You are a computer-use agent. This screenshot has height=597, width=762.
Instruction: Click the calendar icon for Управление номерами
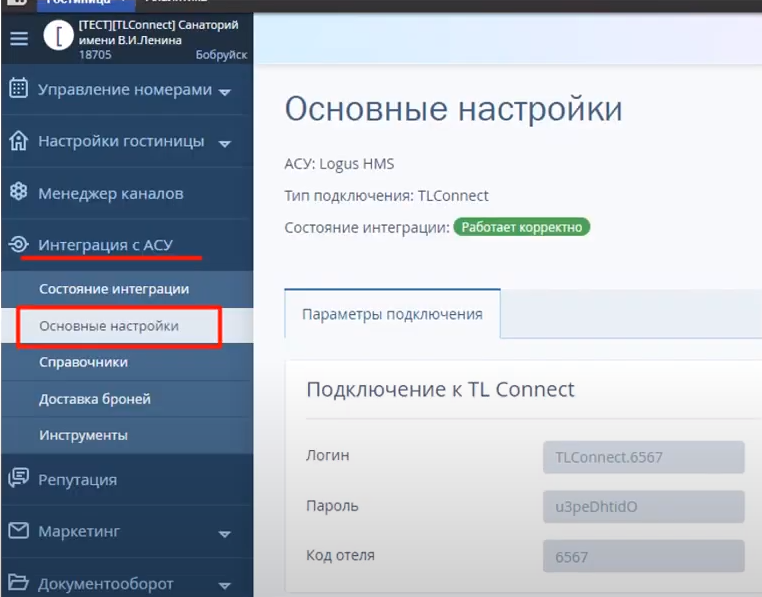[x=18, y=89]
